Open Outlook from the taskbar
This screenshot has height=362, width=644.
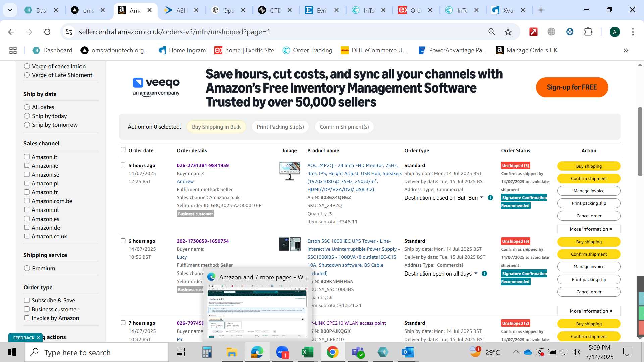(x=408, y=352)
